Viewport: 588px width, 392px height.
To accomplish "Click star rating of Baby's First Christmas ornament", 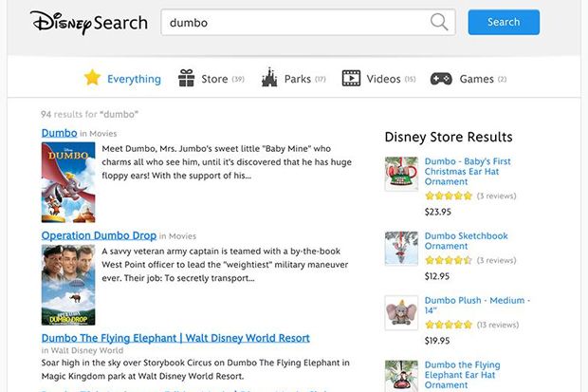I will tap(449, 196).
